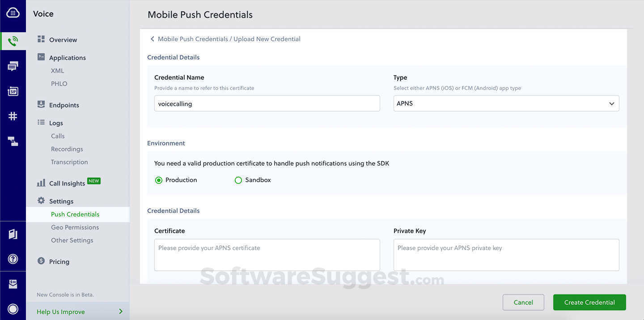Viewport: 644px width, 320px height.
Task: Cancel the credential upload
Action: [523, 302]
